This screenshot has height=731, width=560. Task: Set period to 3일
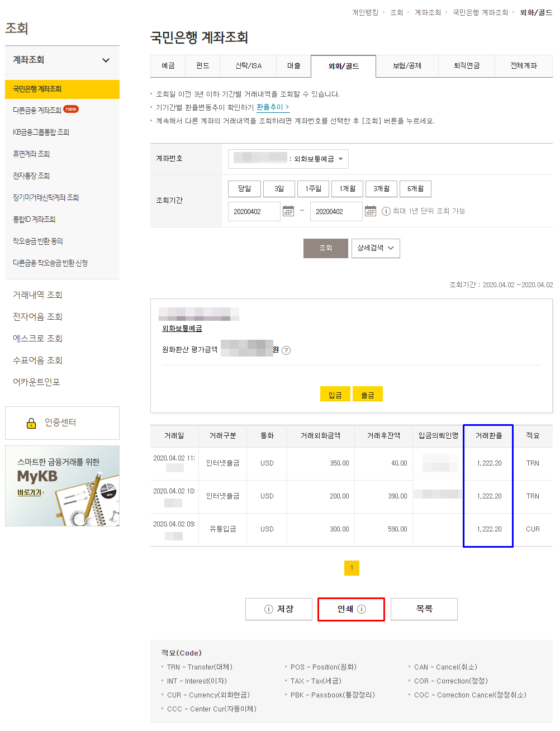click(279, 189)
